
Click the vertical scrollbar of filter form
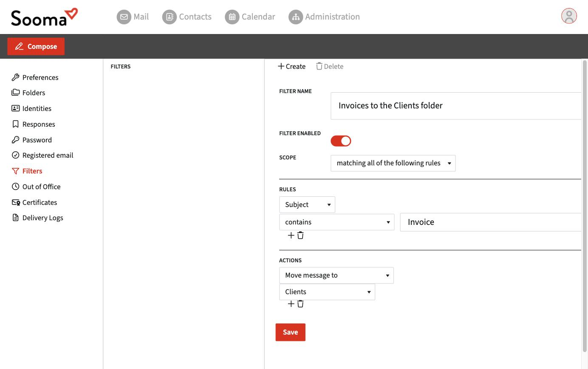coord(585,206)
